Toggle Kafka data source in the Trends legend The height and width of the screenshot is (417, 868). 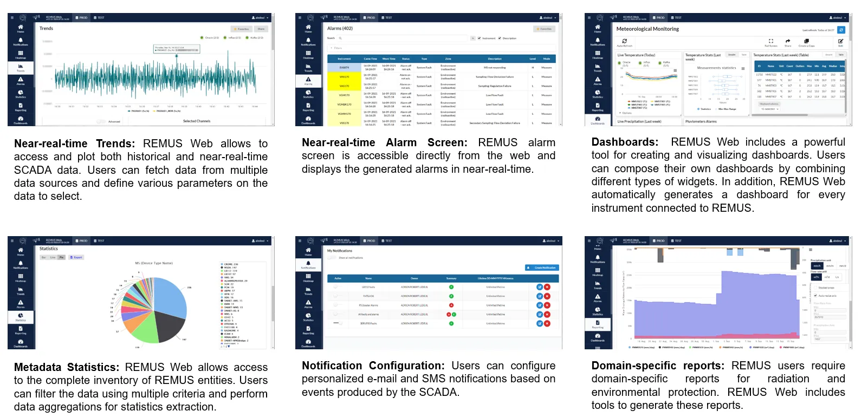(x=254, y=38)
